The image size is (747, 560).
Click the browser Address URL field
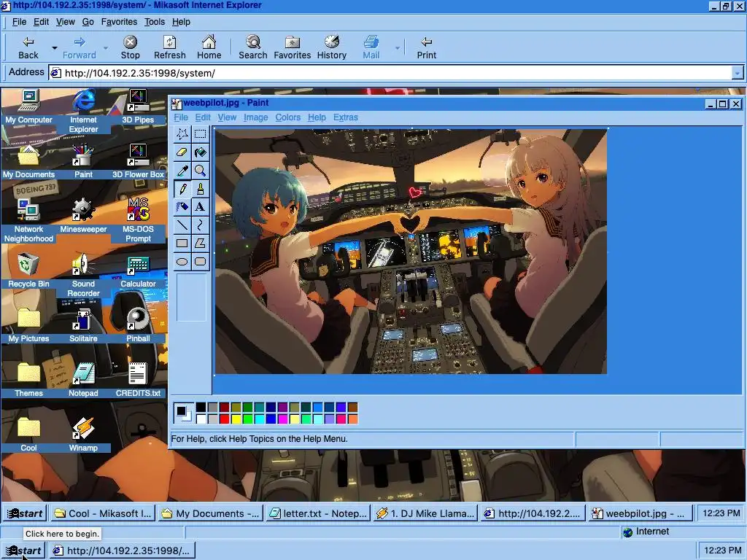[390, 73]
